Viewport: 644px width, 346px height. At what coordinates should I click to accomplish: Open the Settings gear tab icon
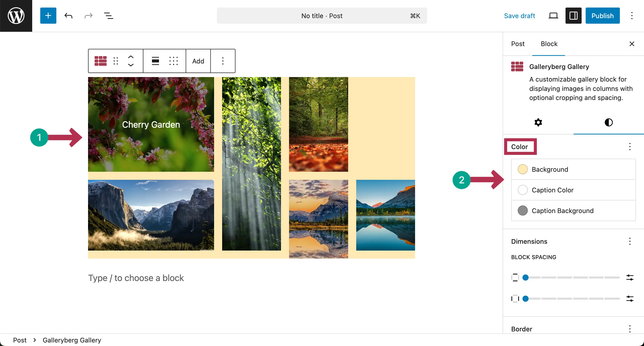click(x=538, y=122)
